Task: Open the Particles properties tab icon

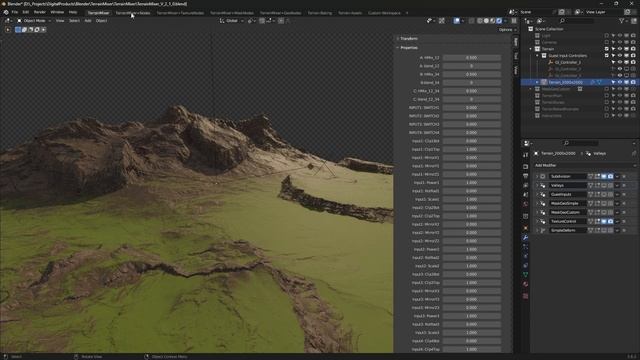Action: [x=525, y=247]
